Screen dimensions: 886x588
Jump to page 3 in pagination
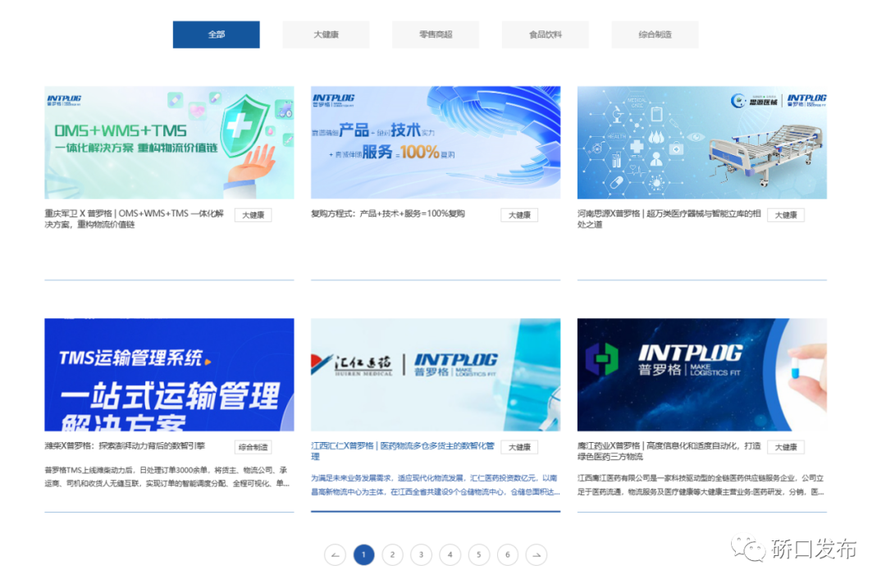[x=421, y=555]
